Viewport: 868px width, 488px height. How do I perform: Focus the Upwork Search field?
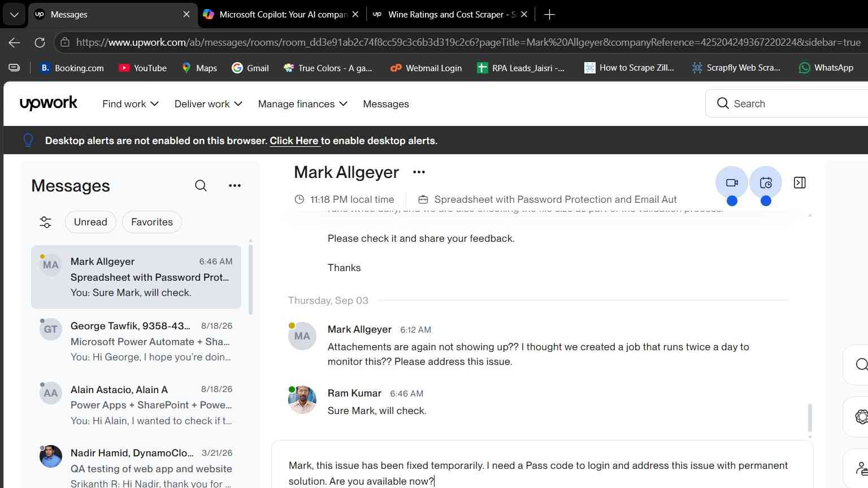pyautogui.click(x=791, y=103)
